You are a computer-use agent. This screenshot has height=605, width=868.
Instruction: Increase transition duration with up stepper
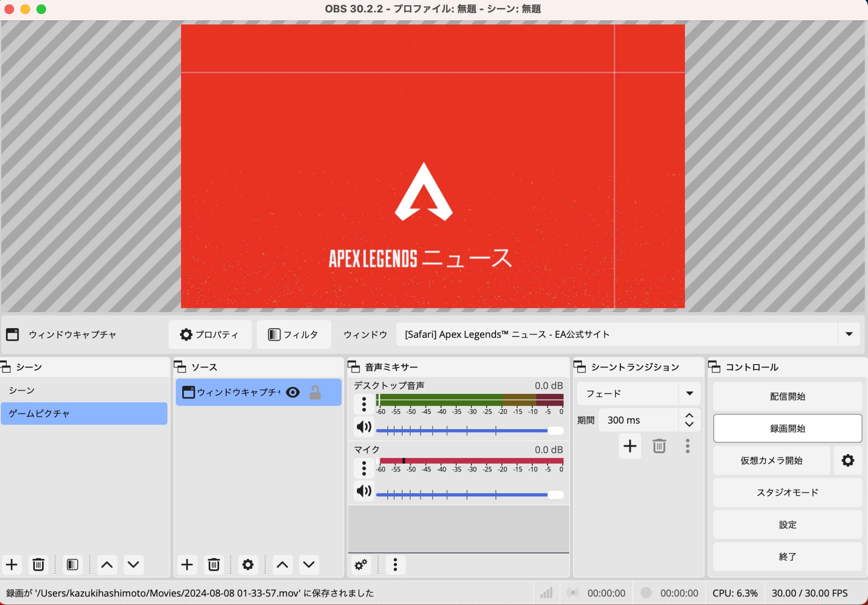point(689,415)
